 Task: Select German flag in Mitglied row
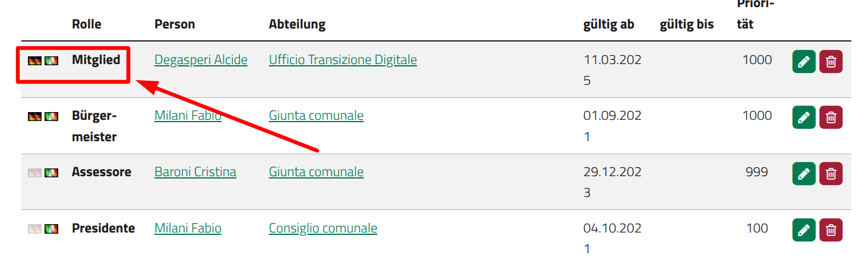coord(34,60)
